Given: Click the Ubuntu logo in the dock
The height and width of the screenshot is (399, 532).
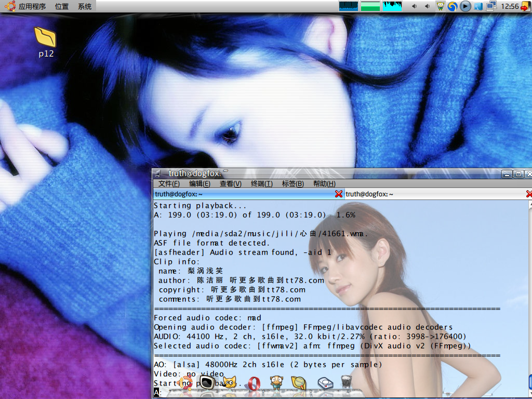Looking at the screenshot, I should pyautogui.click(x=185, y=383).
